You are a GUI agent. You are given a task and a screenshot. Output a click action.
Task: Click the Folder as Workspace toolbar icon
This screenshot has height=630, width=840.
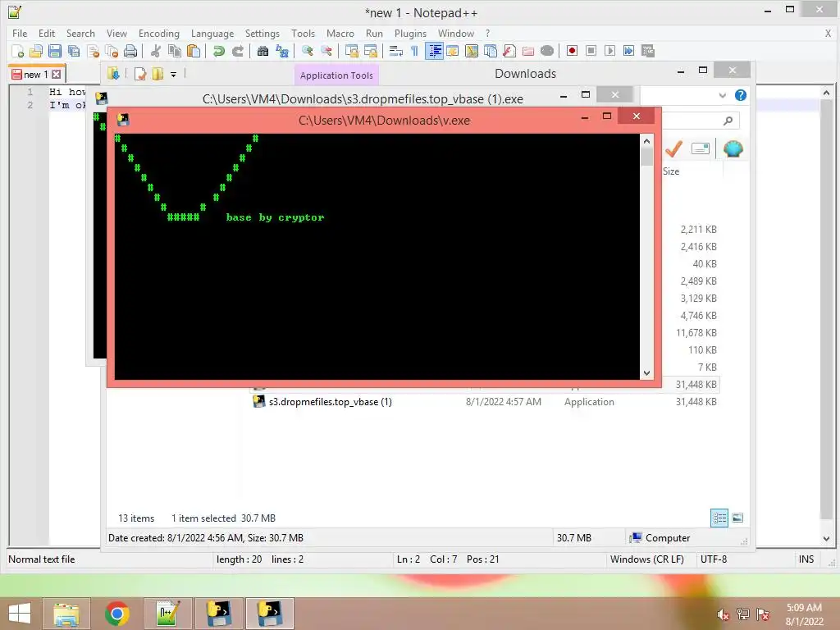(528, 51)
